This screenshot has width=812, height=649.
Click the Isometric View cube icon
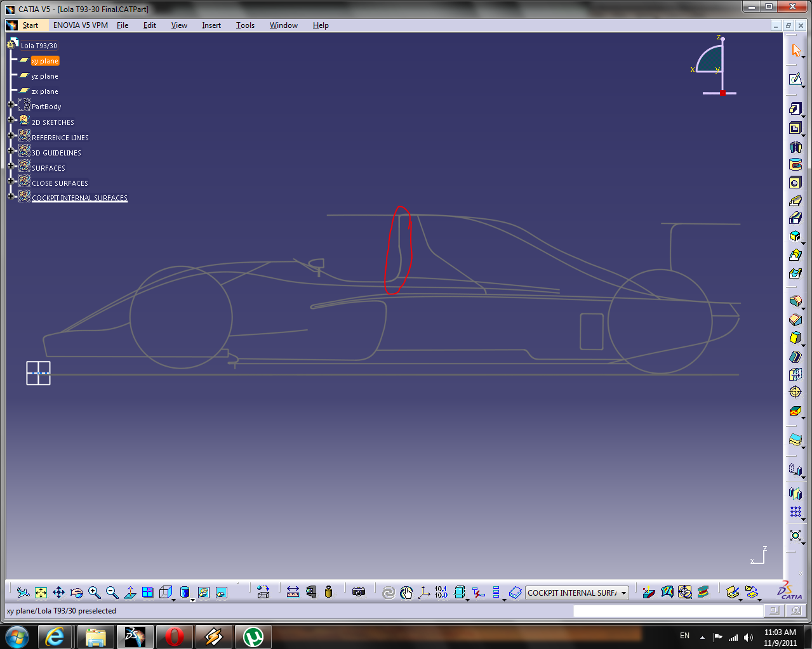tap(166, 593)
